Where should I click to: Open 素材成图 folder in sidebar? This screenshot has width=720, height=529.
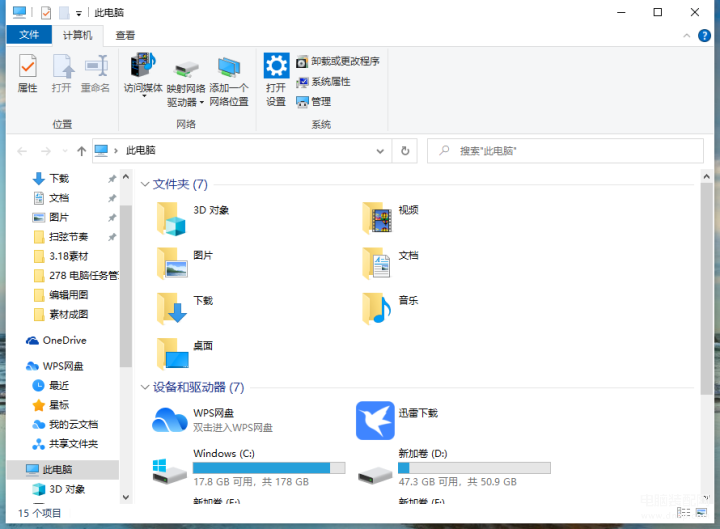click(68, 315)
